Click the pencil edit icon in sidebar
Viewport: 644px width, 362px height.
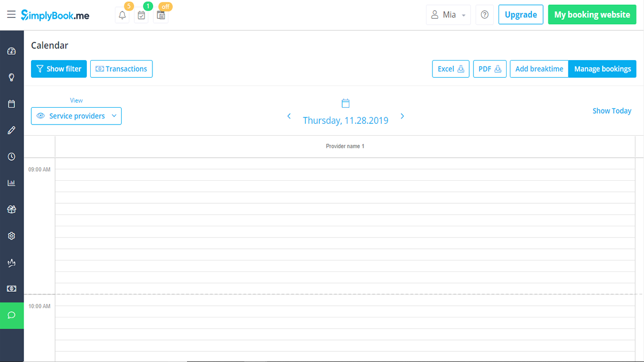point(11,130)
